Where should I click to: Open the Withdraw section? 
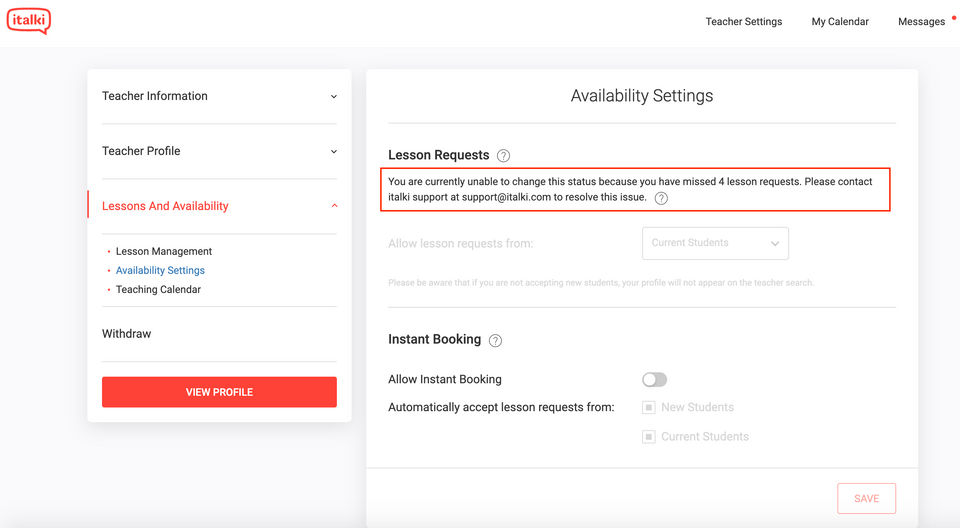(127, 334)
